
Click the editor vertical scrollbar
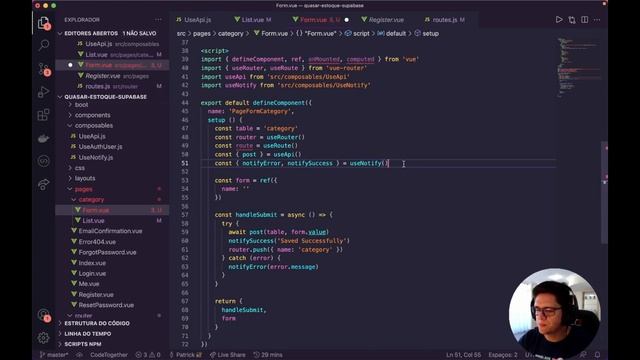(604, 192)
